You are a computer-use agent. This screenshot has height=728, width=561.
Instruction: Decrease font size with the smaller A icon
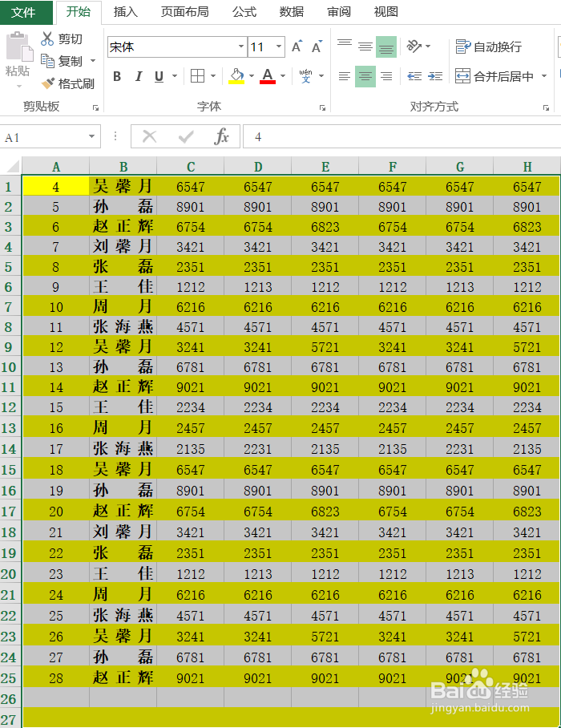317,47
